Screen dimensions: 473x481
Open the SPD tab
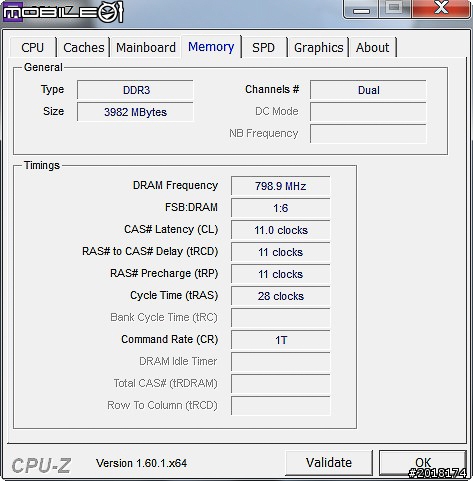point(263,47)
